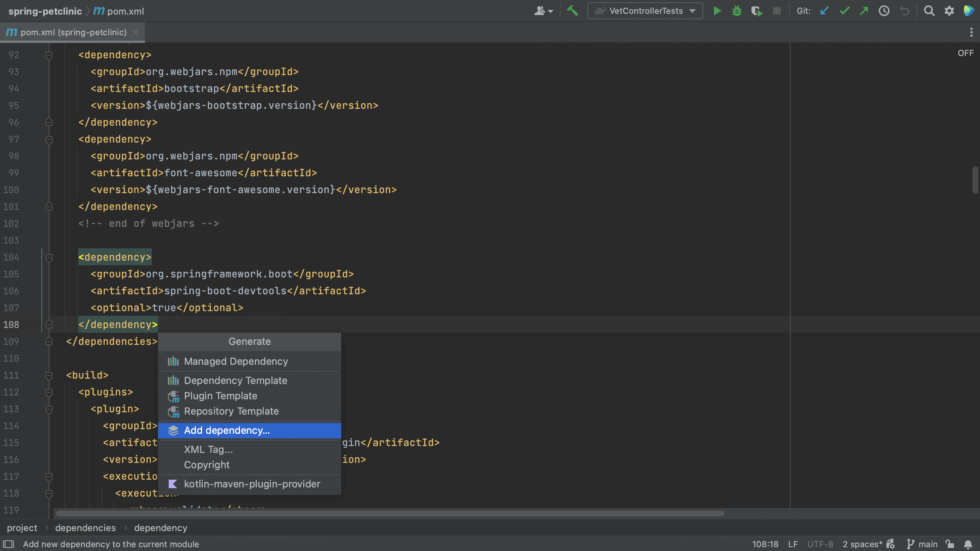Build project with the hammer icon
The height and width of the screenshot is (551, 980).
(x=572, y=11)
